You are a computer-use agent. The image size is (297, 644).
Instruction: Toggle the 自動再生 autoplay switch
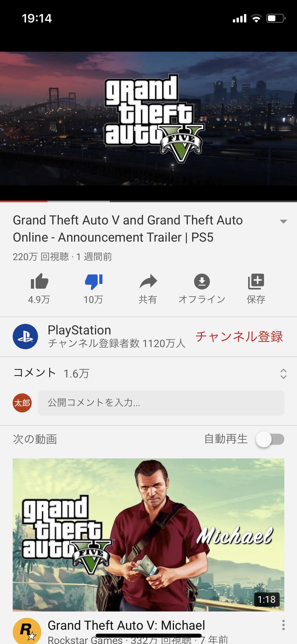pyautogui.click(x=270, y=439)
